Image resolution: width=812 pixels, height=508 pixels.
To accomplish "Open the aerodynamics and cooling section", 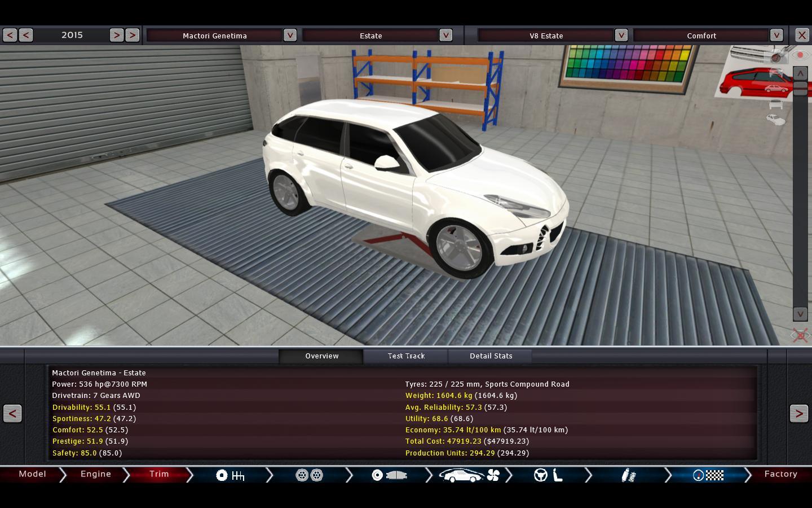I will (469, 475).
